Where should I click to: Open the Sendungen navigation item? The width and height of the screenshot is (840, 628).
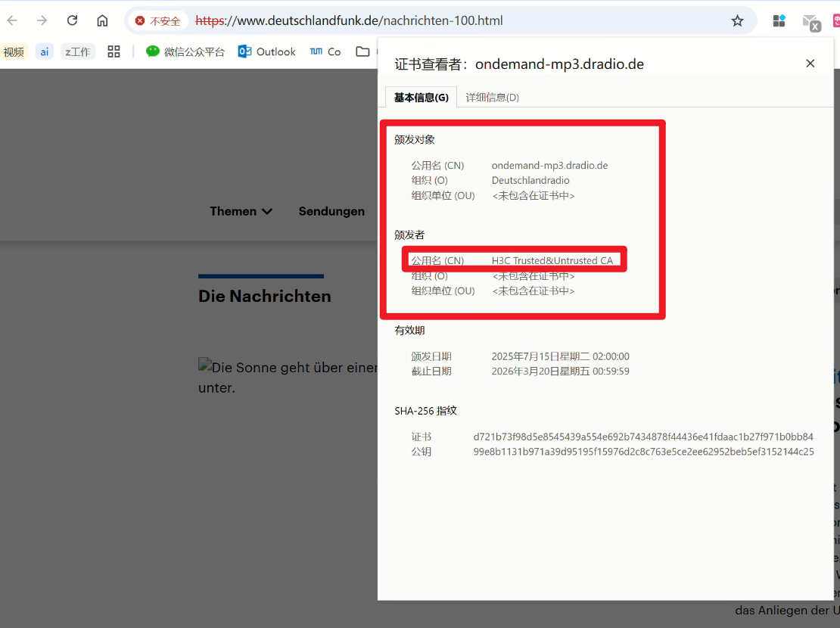click(331, 211)
